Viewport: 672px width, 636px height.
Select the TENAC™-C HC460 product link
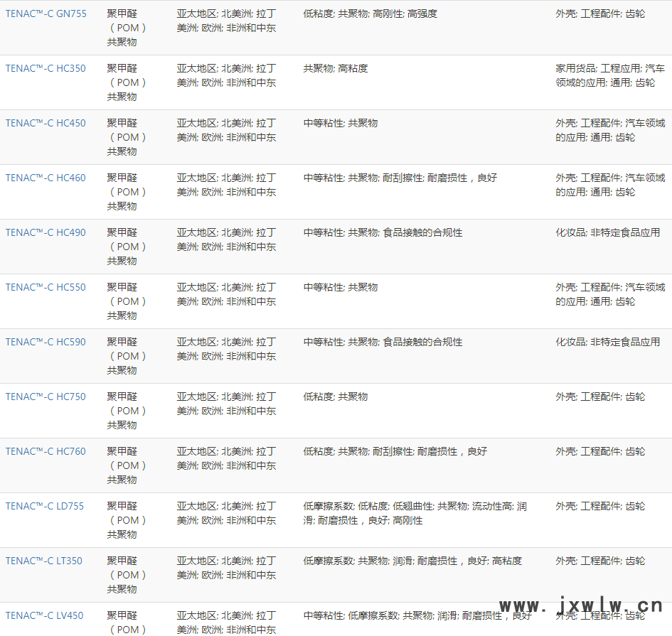pyautogui.click(x=46, y=178)
